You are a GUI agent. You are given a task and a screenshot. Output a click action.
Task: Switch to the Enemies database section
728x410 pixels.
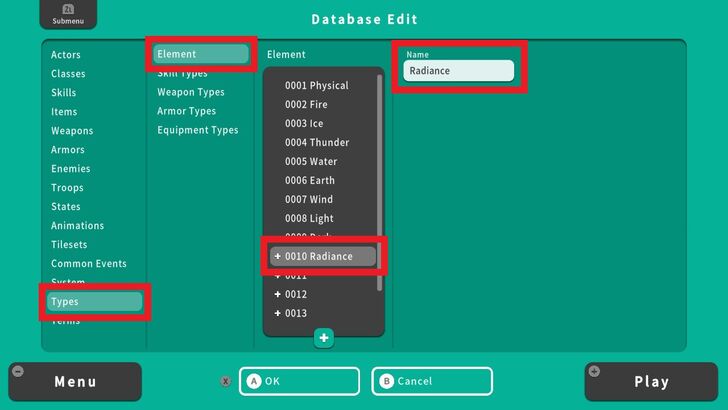pyautogui.click(x=70, y=169)
